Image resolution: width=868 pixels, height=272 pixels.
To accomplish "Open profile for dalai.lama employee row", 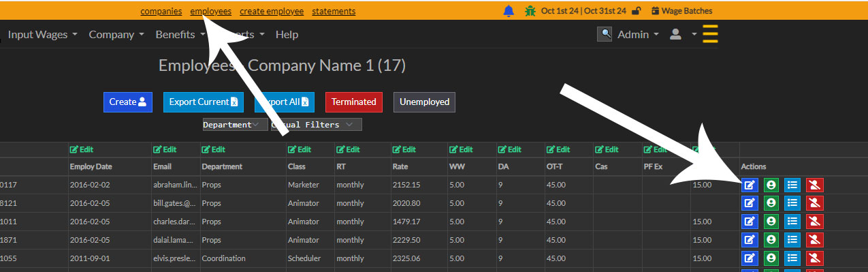I will coord(771,240).
